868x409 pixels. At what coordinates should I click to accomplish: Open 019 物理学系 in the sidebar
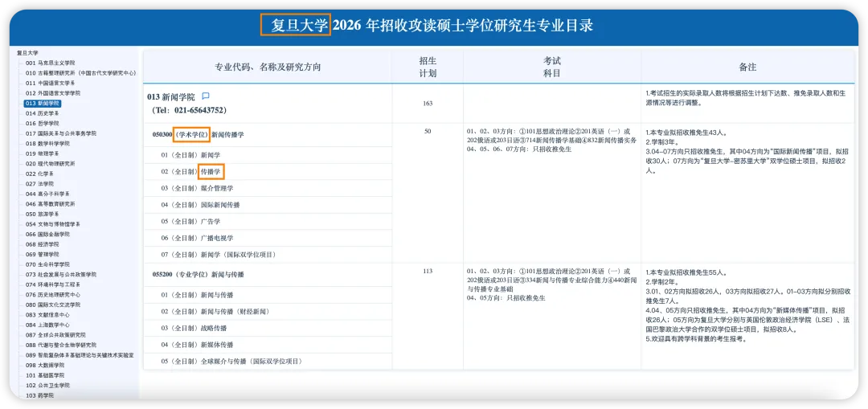(42, 153)
